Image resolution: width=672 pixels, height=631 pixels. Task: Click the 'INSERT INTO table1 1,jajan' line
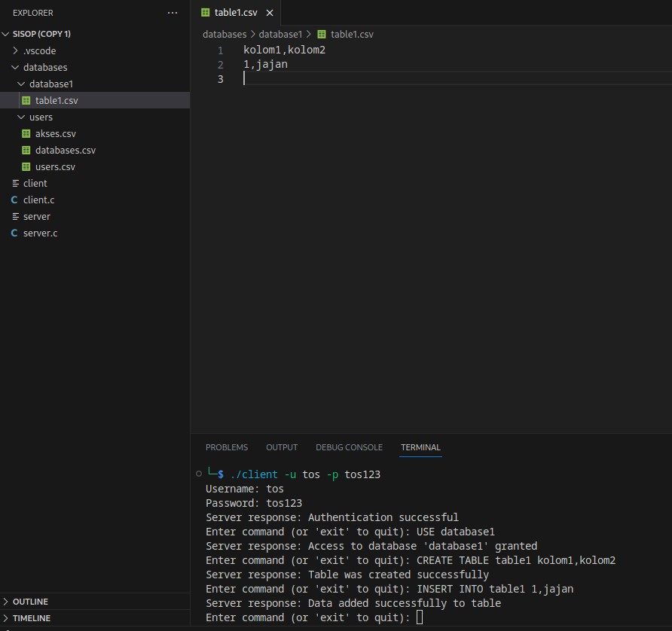(x=495, y=589)
